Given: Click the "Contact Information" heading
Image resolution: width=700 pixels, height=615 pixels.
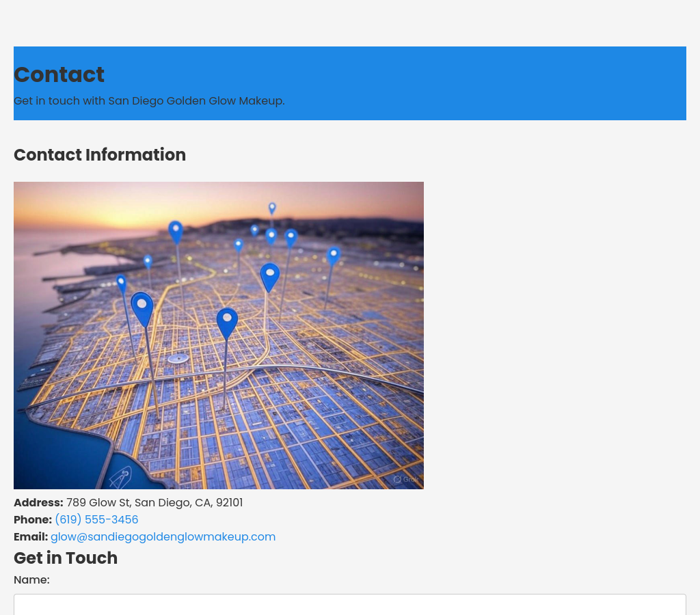Looking at the screenshot, I should point(100,155).
